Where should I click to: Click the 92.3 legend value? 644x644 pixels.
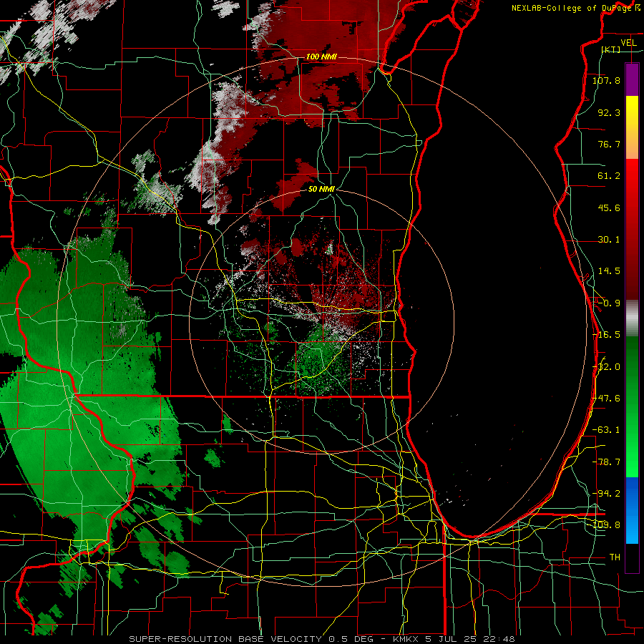tap(609, 112)
